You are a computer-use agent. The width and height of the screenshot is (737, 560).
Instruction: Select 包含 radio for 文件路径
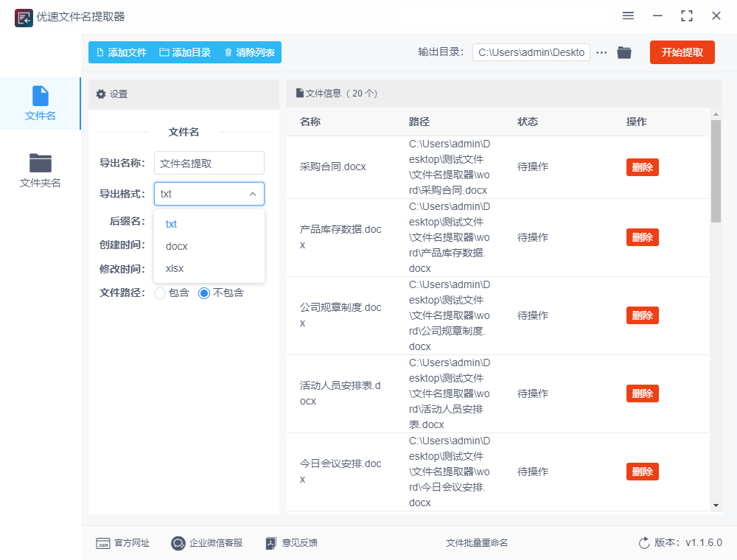tap(160, 293)
